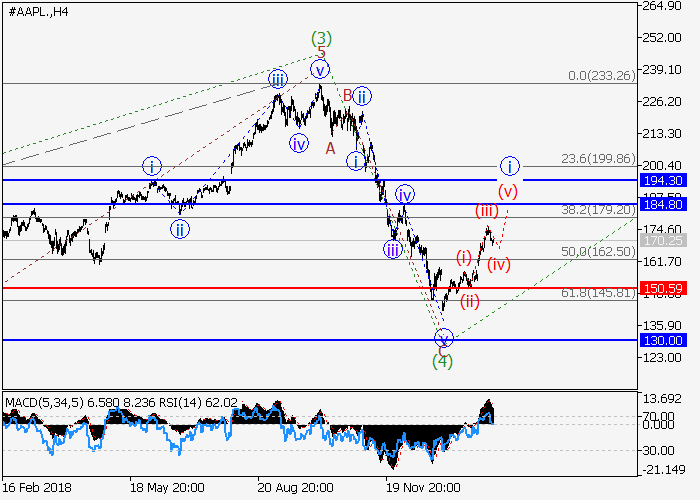This screenshot has height=500, width=700.
Task: Click the 226.20 price axis value
Action: click(x=662, y=102)
